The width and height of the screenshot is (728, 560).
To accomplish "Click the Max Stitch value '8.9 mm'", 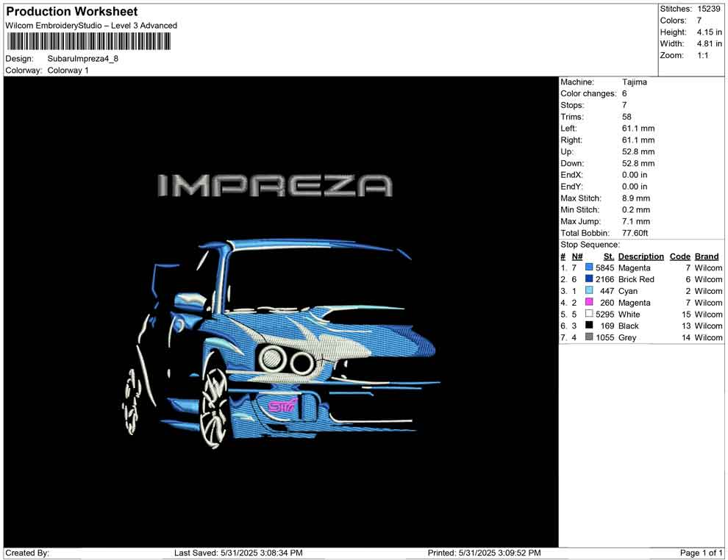I will (636, 198).
